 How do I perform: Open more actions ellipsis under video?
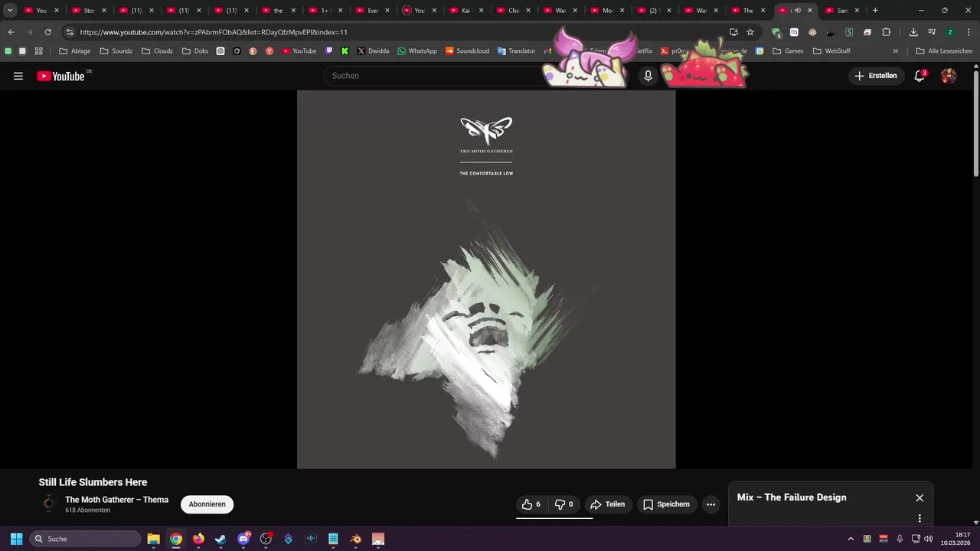[x=710, y=504]
